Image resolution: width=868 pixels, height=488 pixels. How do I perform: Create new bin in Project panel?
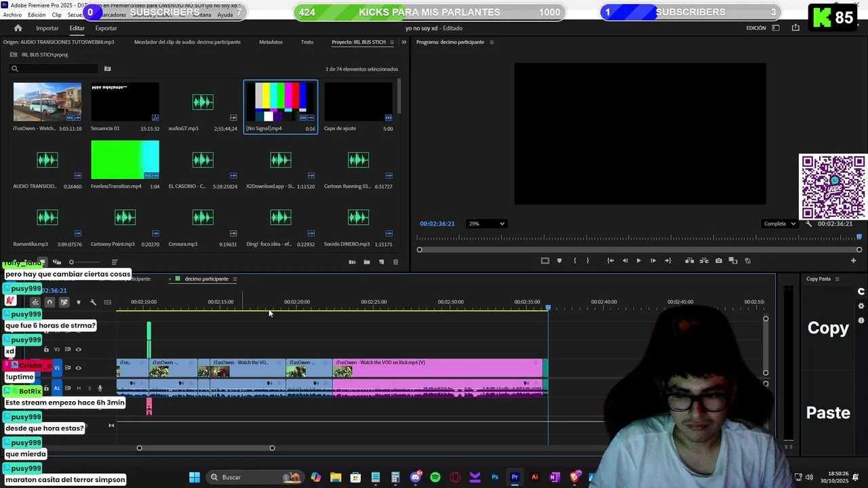[x=366, y=262]
